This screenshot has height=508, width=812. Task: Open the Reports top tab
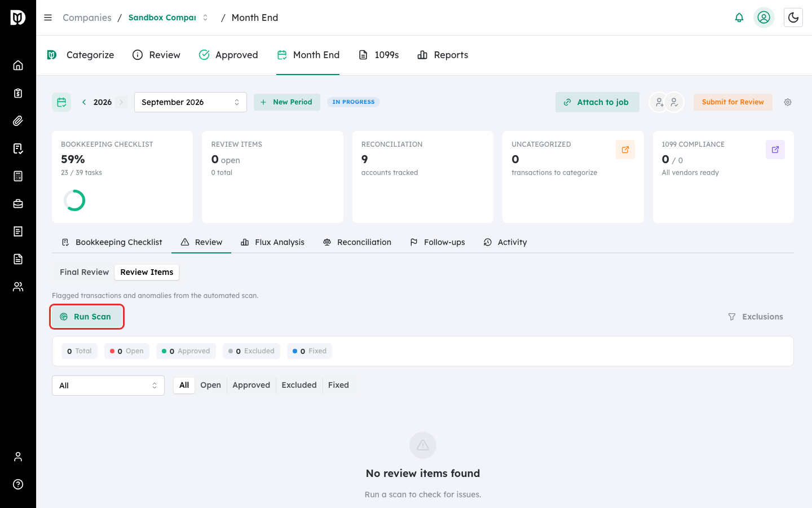coord(443,55)
